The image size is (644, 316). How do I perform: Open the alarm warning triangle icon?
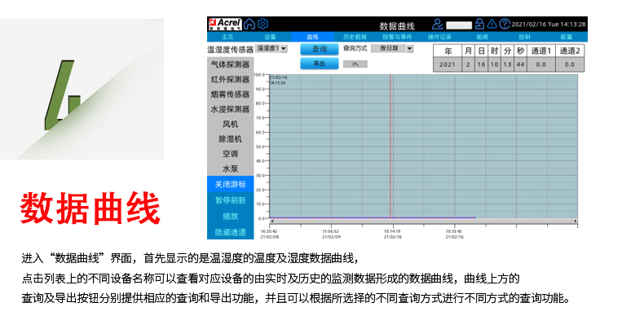point(492,24)
